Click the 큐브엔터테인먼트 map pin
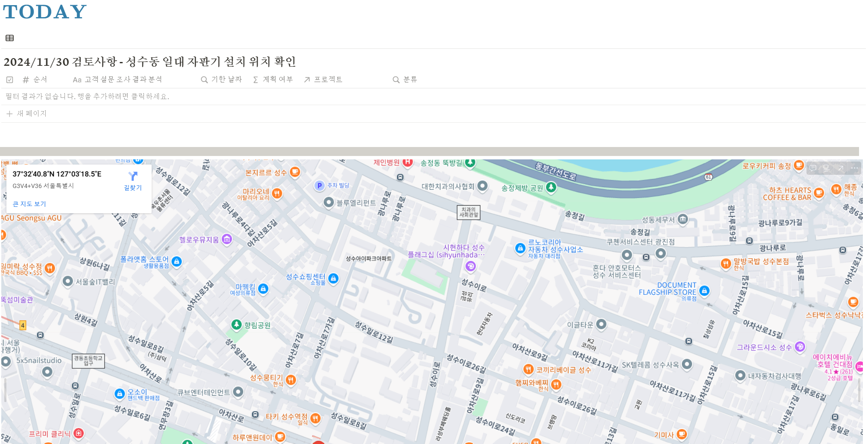The width and height of the screenshot is (868, 444). point(238,391)
